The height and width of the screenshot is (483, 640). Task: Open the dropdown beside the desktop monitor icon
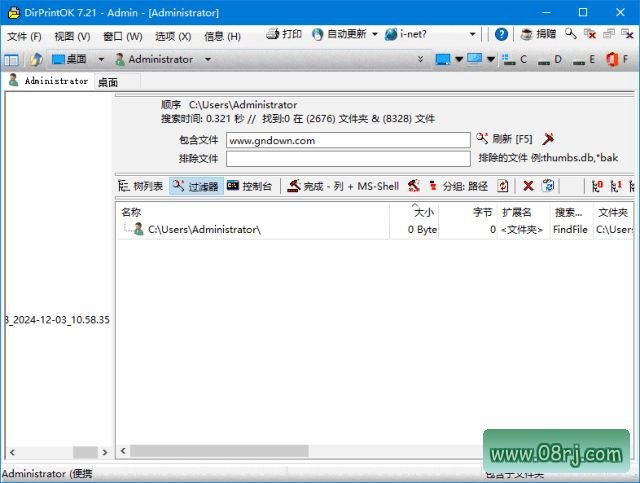(x=459, y=60)
